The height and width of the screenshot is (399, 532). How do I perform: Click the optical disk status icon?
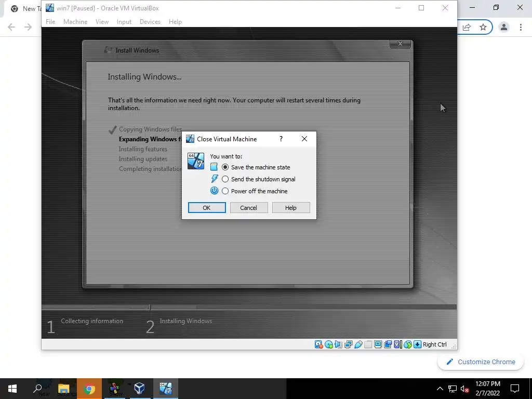tap(328, 344)
